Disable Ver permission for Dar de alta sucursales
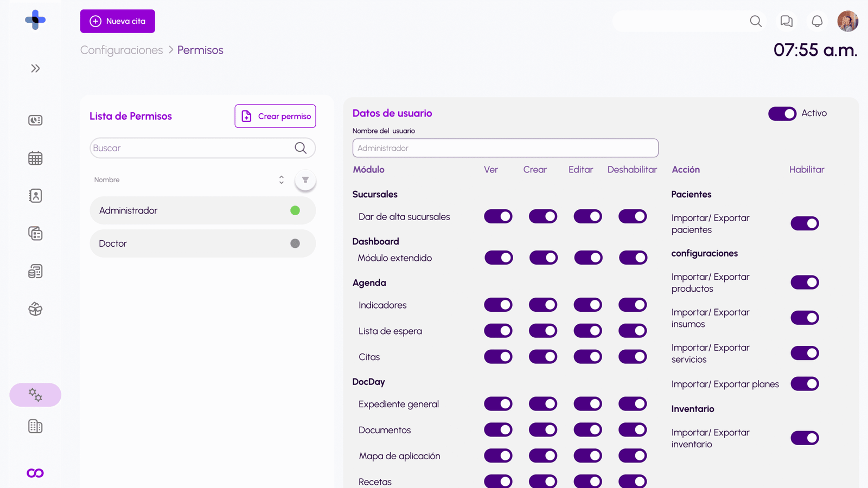This screenshot has width=868, height=488. coord(498,216)
